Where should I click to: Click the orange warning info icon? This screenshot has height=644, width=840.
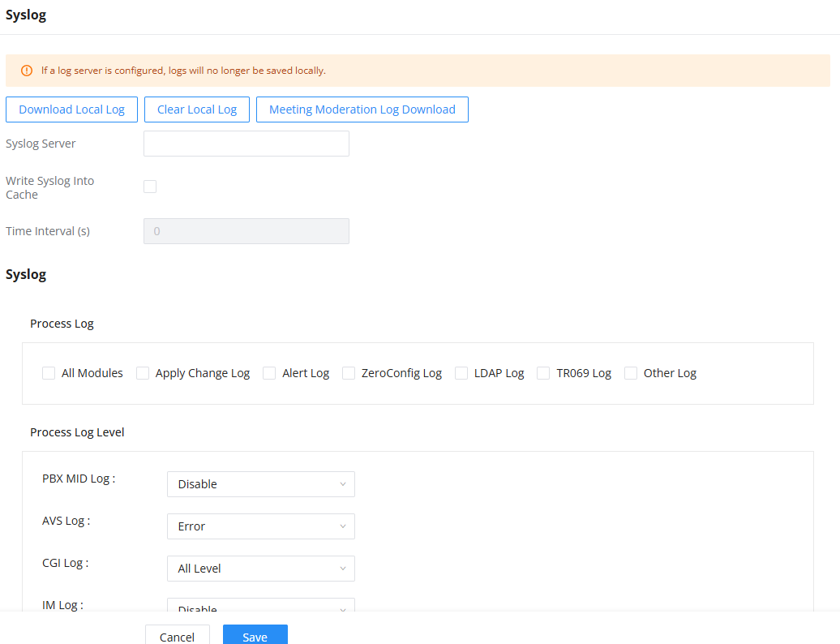[26, 71]
